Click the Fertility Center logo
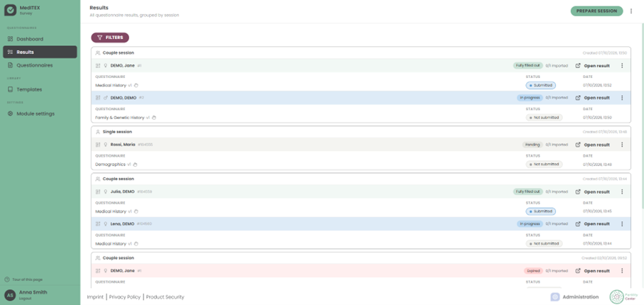 [x=623, y=296]
